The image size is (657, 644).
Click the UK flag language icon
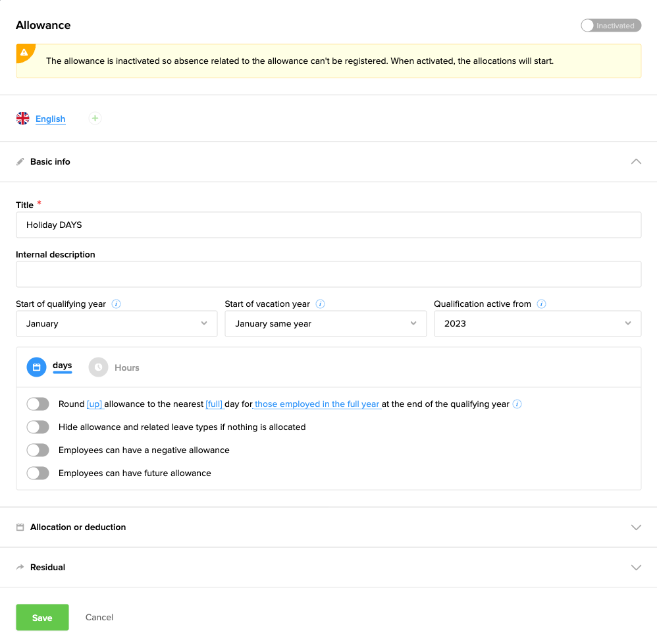23,119
